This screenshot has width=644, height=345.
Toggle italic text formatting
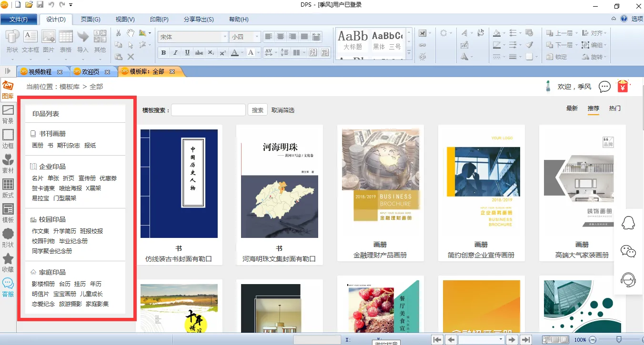click(x=175, y=52)
